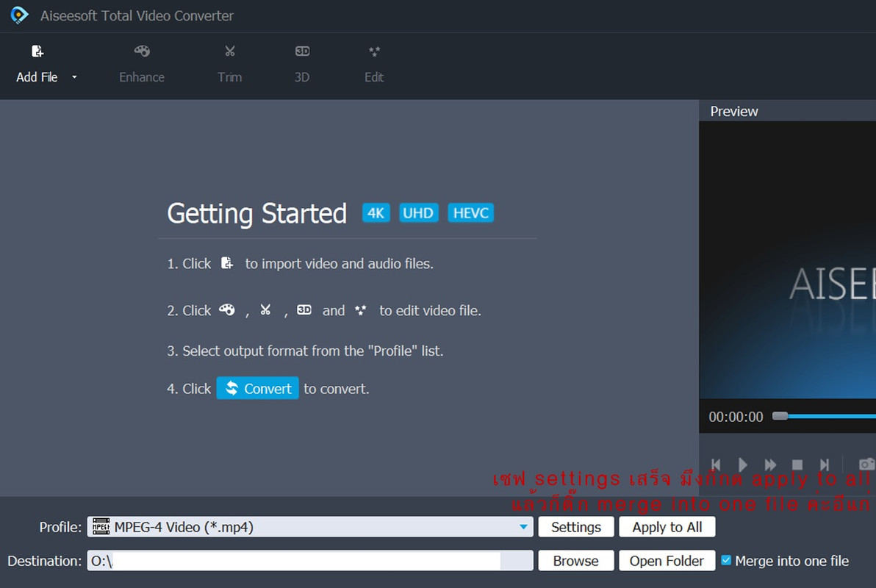Image resolution: width=876 pixels, height=588 pixels.
Task: Click the import file icon in step 1
Action: click(227, 262)
